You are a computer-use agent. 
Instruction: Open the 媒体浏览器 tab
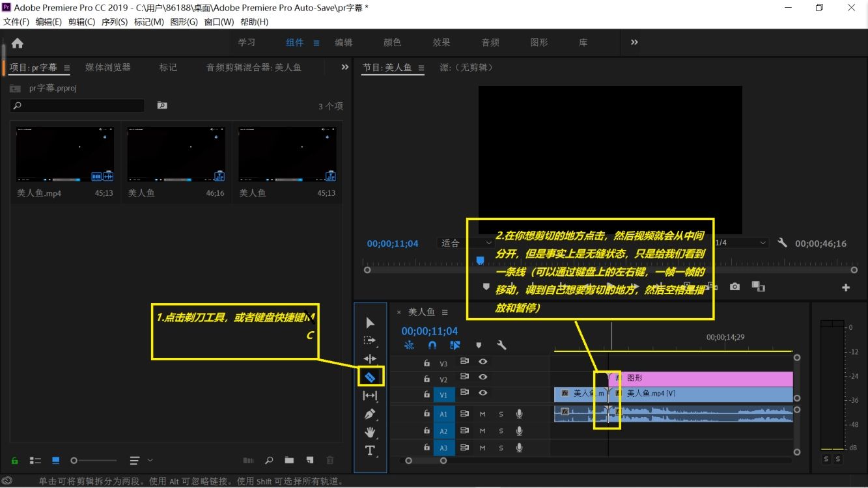(x=108, y=67)
